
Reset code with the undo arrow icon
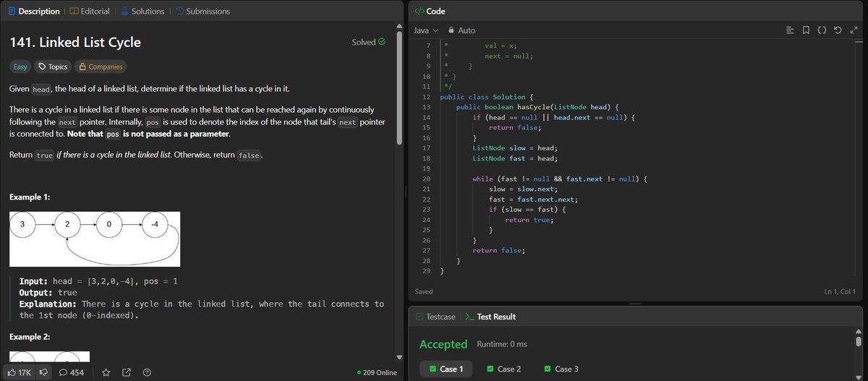tap(838, 30)
